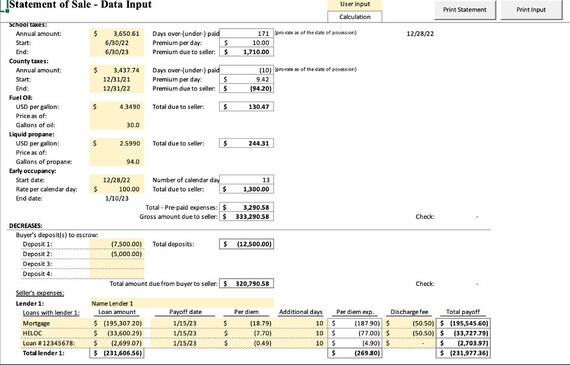Select the Early occupancy start date cell

coord(117,180)
